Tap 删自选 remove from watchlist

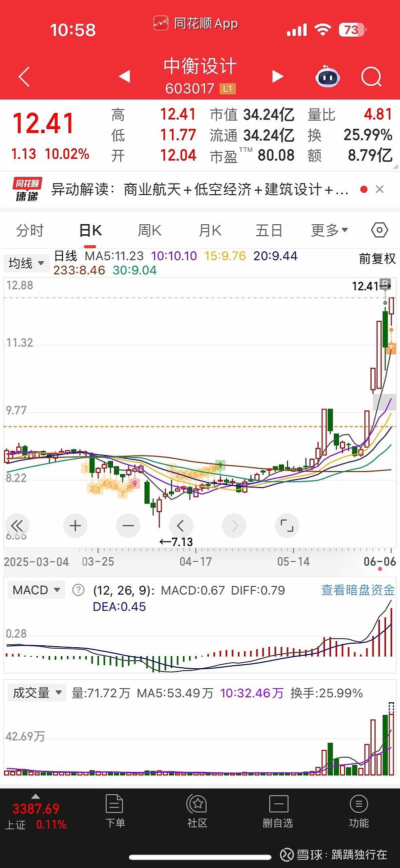click(x=278, y=811)
